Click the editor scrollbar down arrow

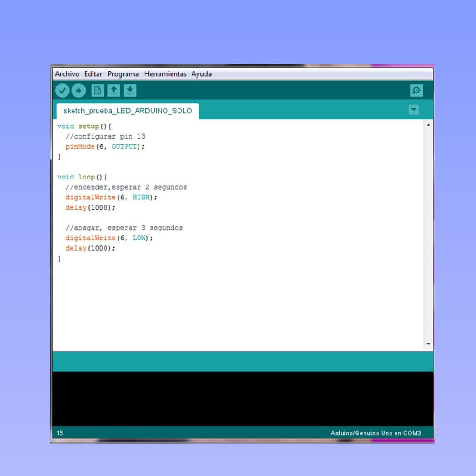428,344
